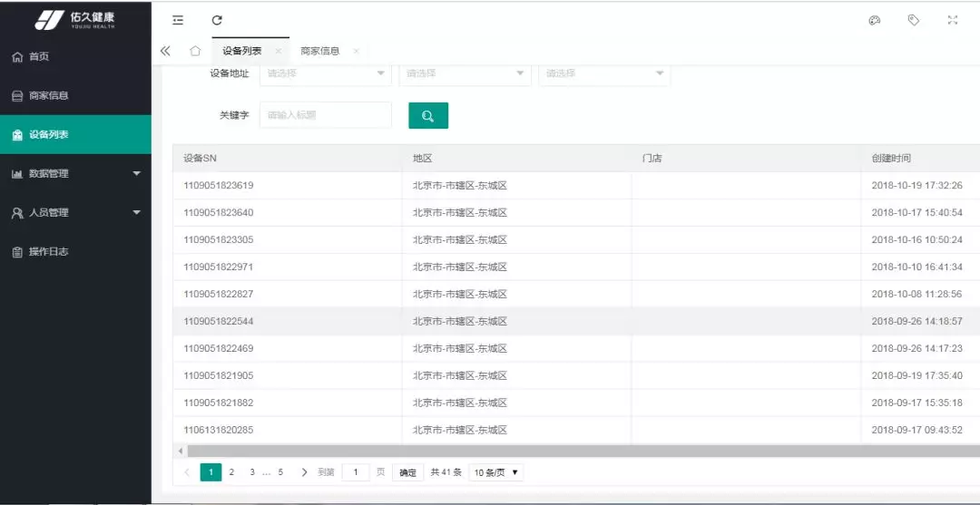
Task: Click timestamp 2018-10-17 15:40:54
Action: (916, 213)
